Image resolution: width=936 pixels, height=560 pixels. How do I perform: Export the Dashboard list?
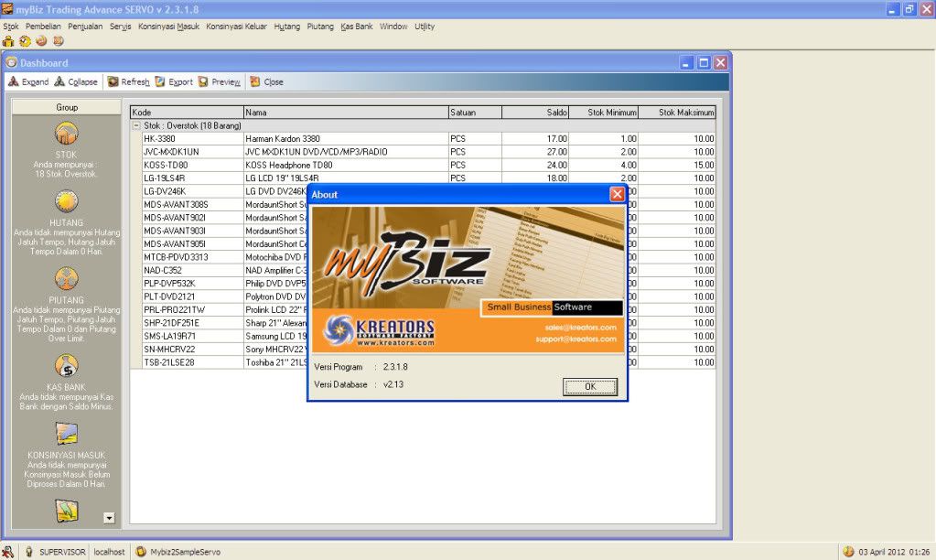174,81
